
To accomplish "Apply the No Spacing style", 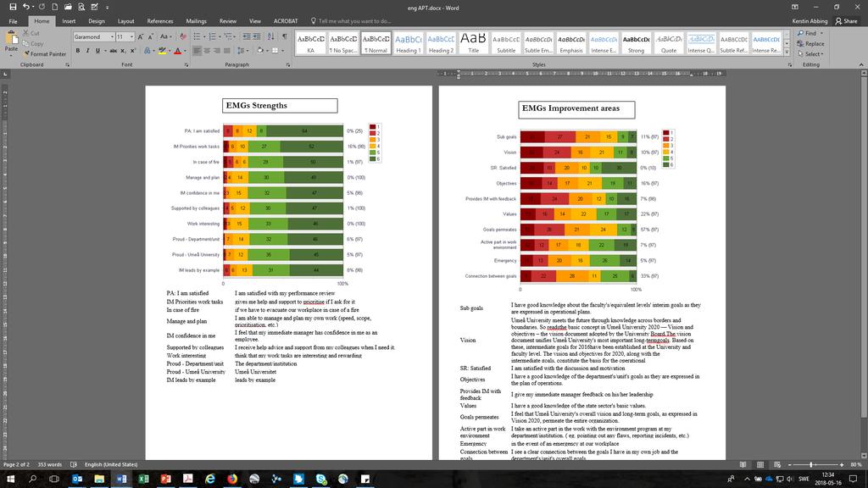I will click(x=343, y=43).
